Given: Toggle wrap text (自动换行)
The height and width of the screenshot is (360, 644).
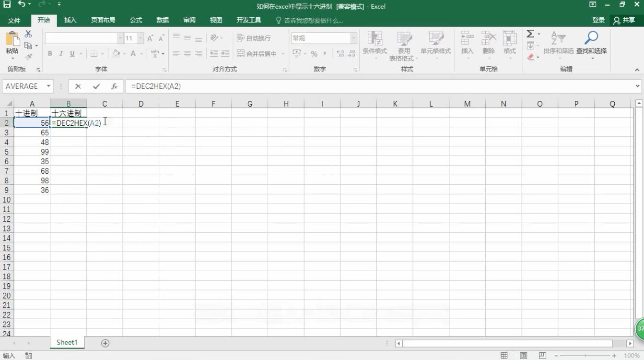Looking at the screenshot, I should (x=254, y=38).
